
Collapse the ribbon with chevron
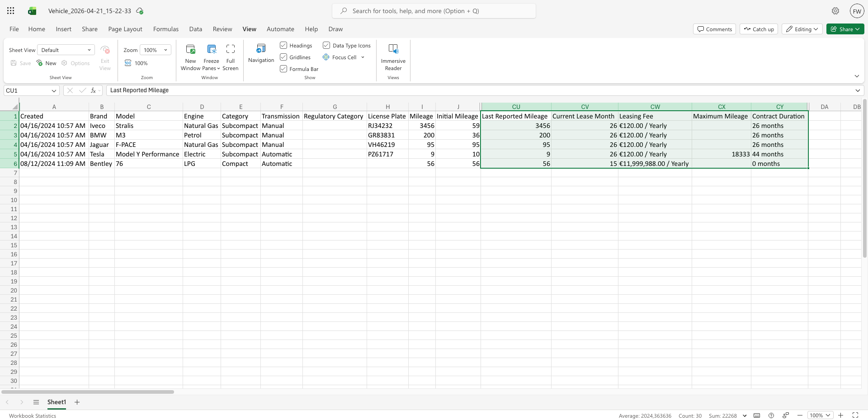click(x=857, y=76)
